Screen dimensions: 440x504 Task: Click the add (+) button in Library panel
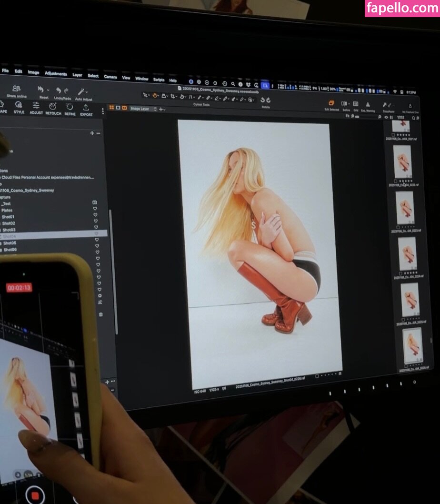(x=92, y=133)
